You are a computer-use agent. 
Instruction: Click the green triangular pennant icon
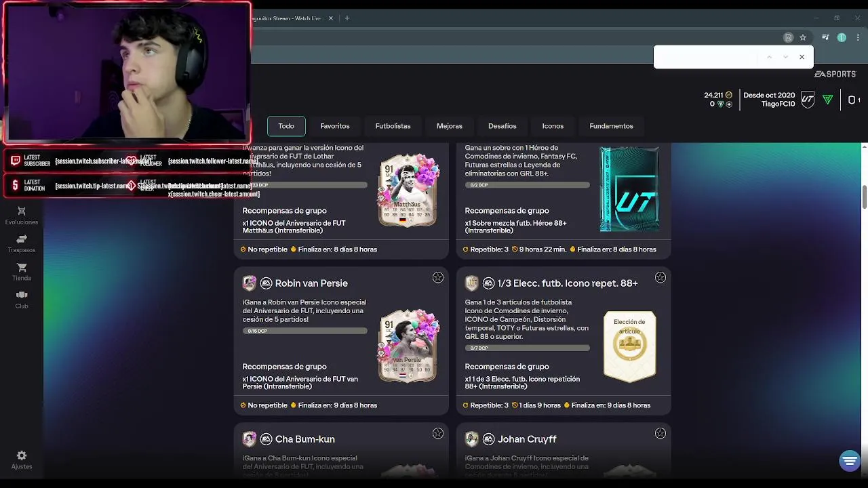point(828,100)
